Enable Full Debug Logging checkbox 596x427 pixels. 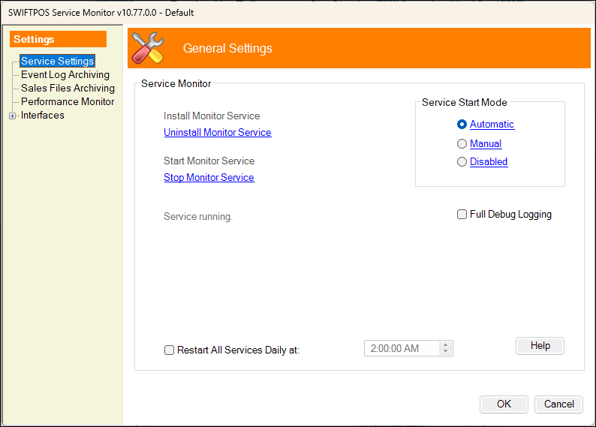tap(461, 214)
